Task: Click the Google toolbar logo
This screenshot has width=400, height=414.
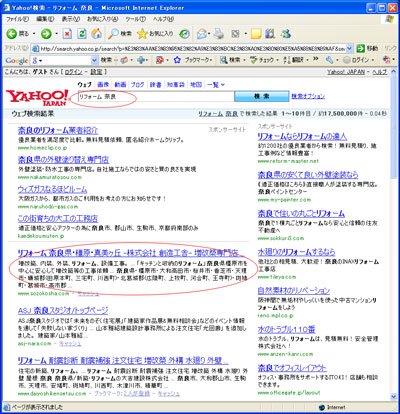Action: [x=17, y=60]
